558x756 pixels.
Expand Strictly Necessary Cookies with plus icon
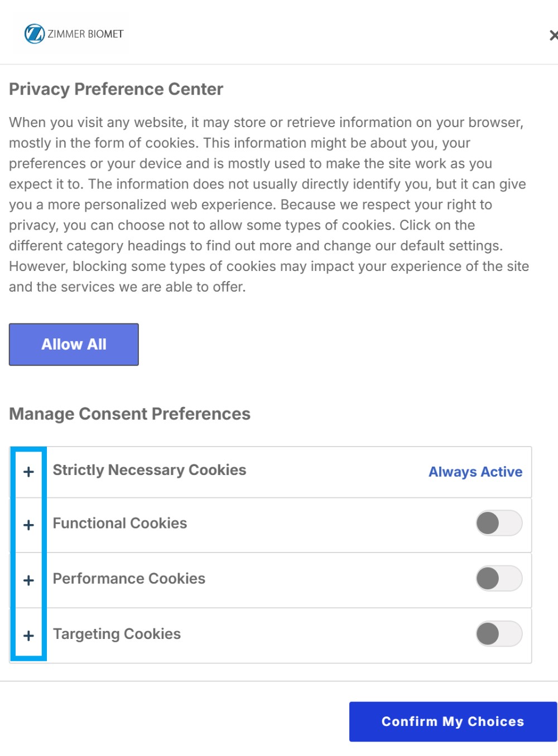[x=28, y=472]
